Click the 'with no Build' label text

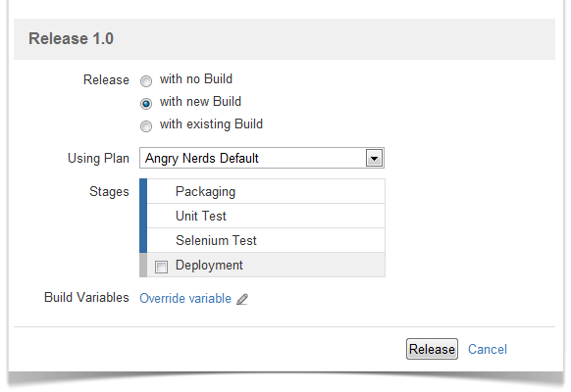[196, 79]
